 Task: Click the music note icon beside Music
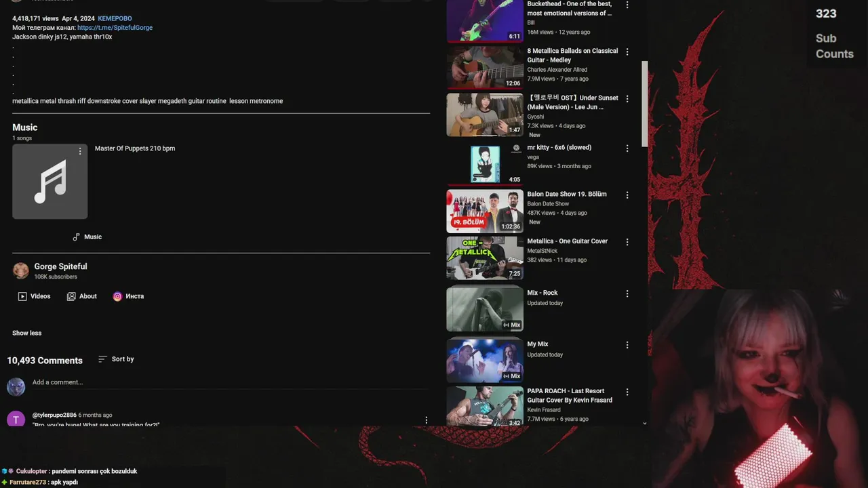[x=76, y=237]
